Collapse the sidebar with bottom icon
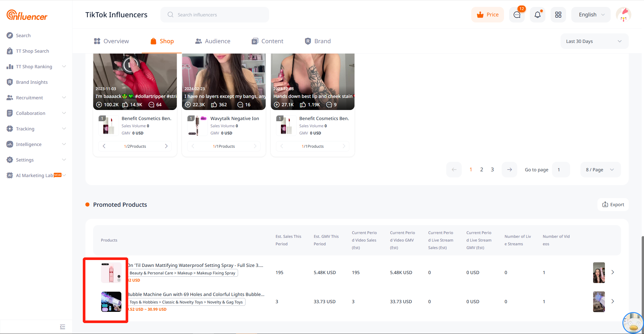The width and height of the screenshot is (644, 334). click(62, 327)
